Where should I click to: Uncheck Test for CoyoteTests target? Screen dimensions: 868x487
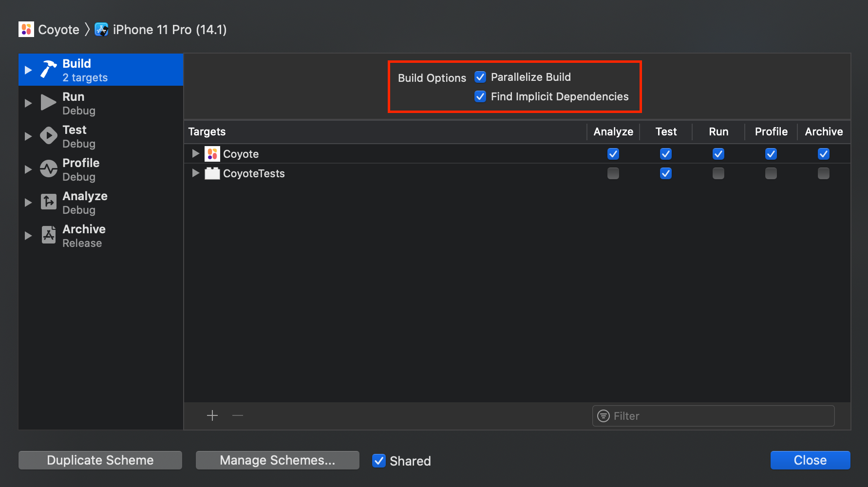point(666,173)
